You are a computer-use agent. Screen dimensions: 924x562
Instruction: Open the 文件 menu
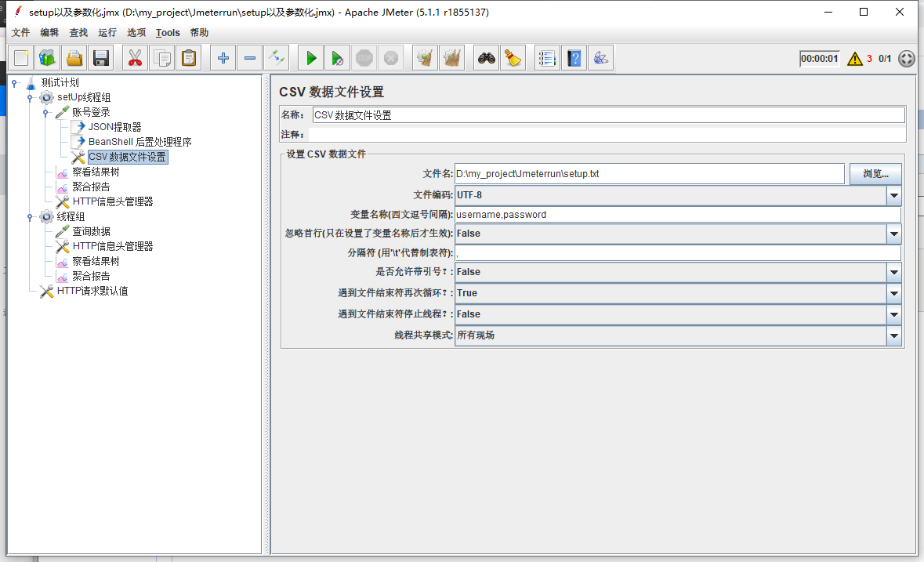coord(20,32)
